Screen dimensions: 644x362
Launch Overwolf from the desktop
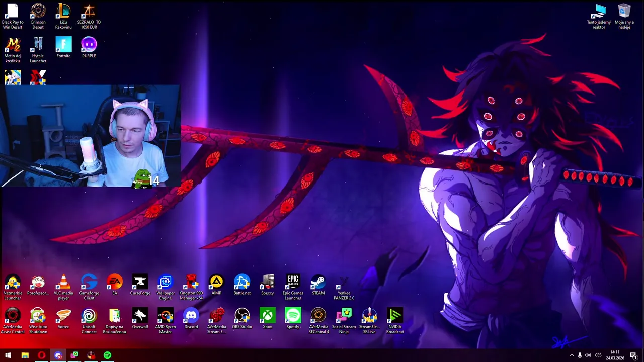click(x=140, y=318)
